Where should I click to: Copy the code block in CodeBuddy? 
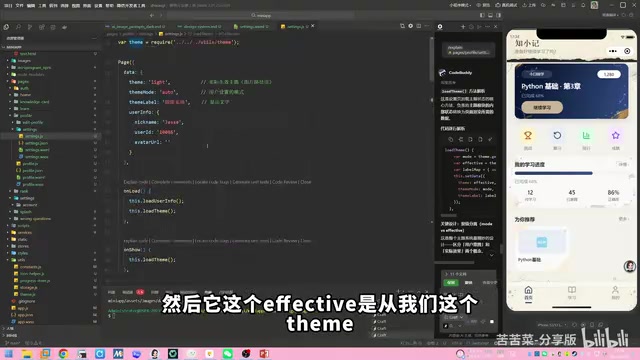click(451, 140)
